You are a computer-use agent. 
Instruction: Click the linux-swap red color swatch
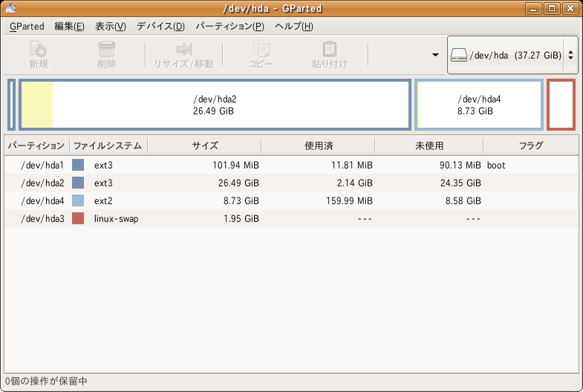pyautogui.click(x=78, y=218)
